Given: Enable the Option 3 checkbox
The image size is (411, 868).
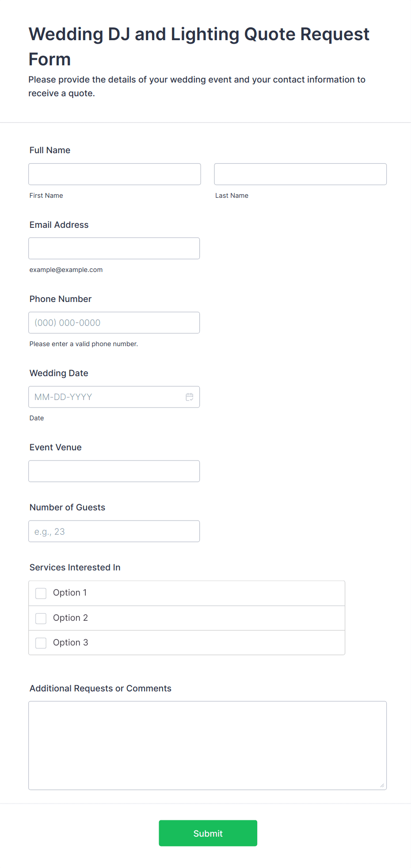Looking at the screenshot, I should [41, 643].
